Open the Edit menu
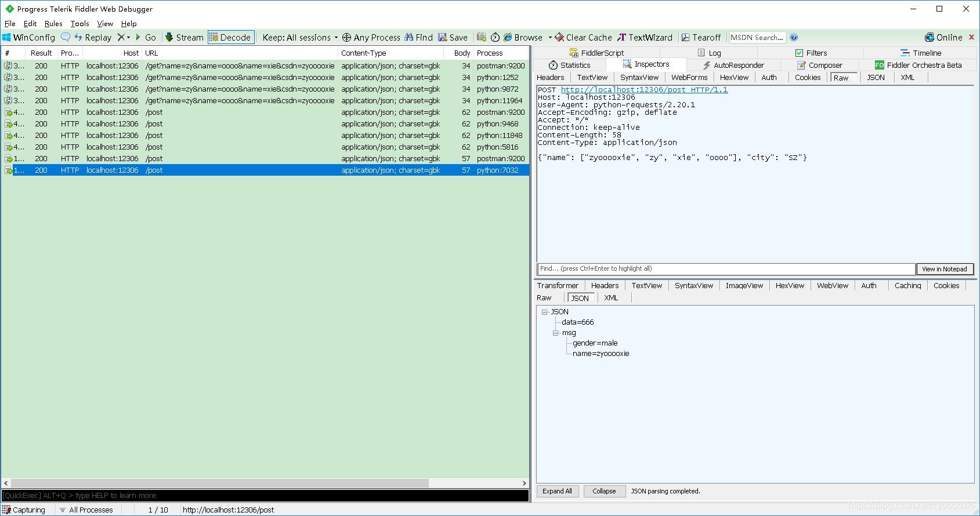Screen dimensions: 980x516 30,24
